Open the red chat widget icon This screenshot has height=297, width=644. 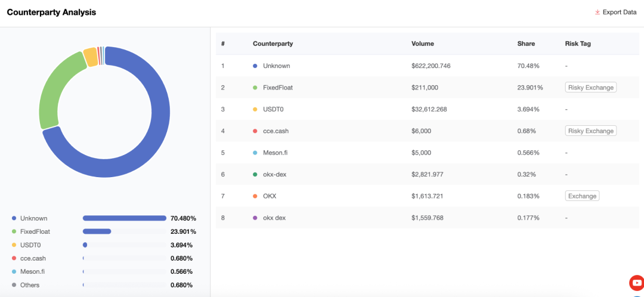pyautogui.click(x=637, y=283)
